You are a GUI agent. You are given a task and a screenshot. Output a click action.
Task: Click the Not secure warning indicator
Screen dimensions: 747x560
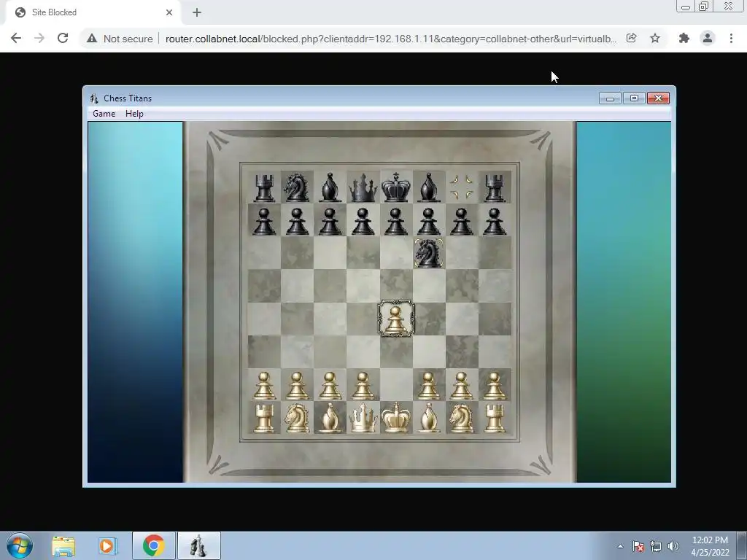pyautogui.click(x=120, y=39)
